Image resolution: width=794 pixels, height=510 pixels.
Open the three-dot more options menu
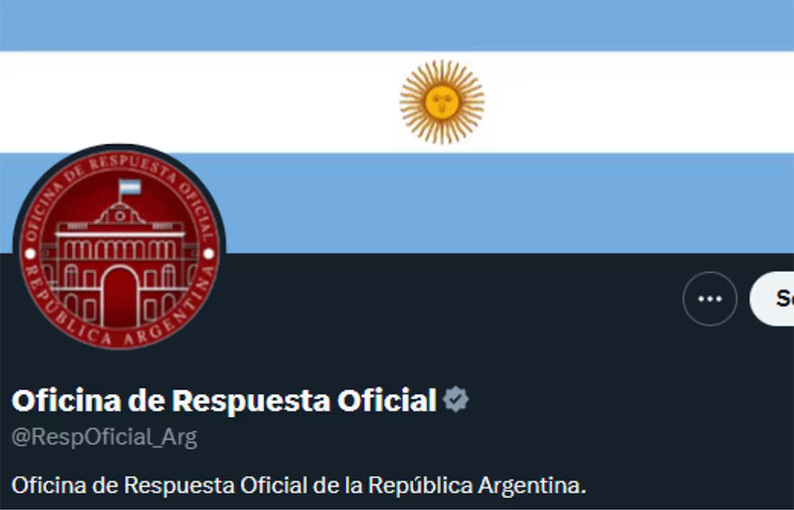tap(709, 299)
